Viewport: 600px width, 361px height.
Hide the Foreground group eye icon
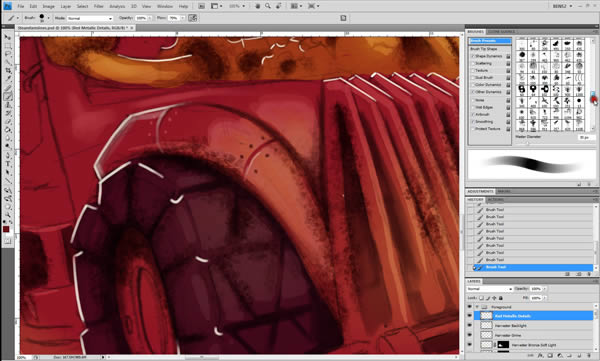coord(470,307)
